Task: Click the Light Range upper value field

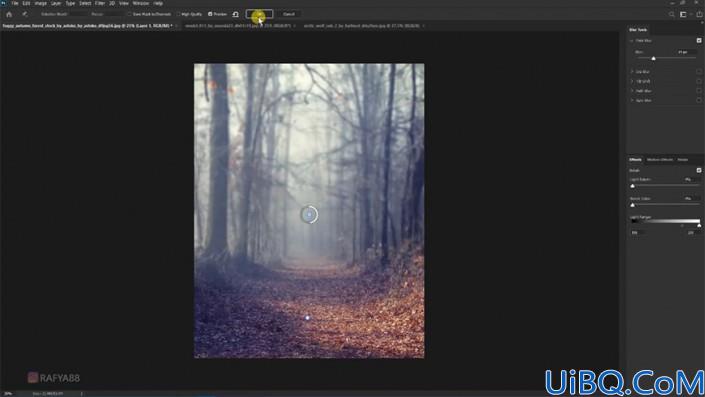Action: tap(692, 232)
